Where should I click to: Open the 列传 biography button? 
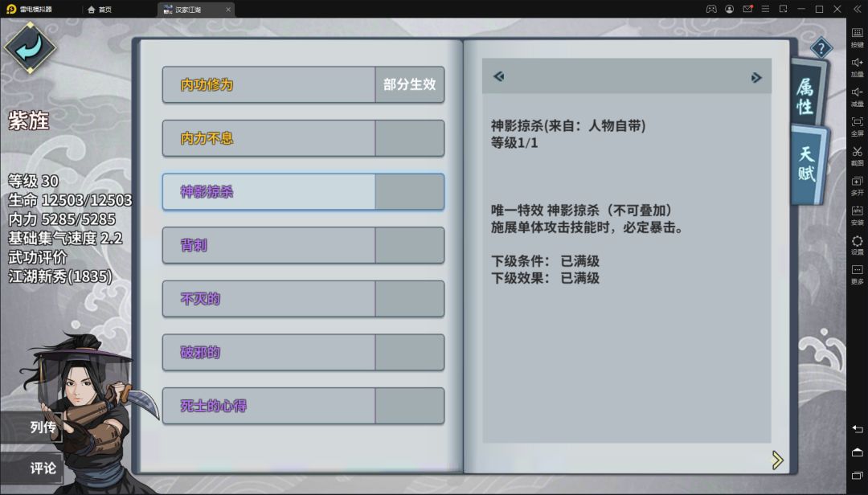point(33,427)
